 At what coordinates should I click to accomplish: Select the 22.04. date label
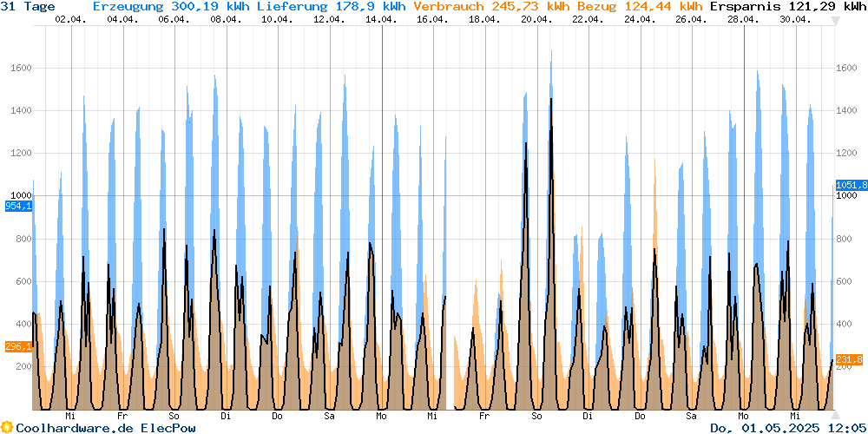[589, 19]
